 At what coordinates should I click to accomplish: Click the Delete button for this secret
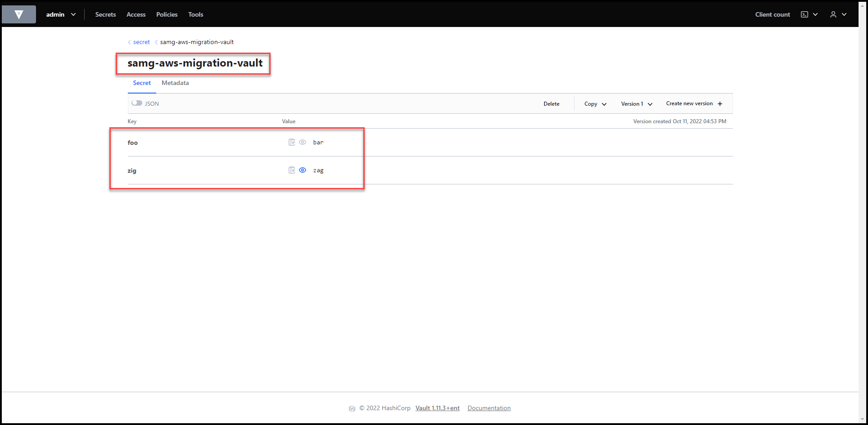(551, 103)
